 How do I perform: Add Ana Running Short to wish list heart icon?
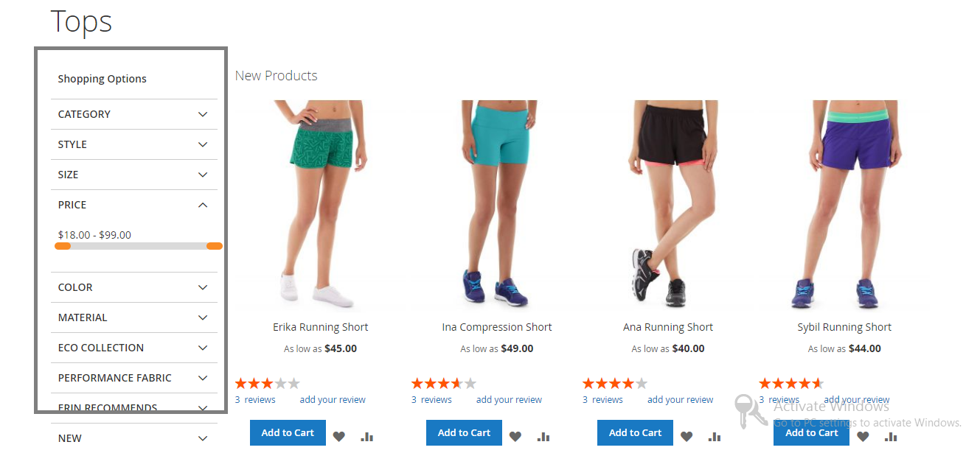[687, 436]
